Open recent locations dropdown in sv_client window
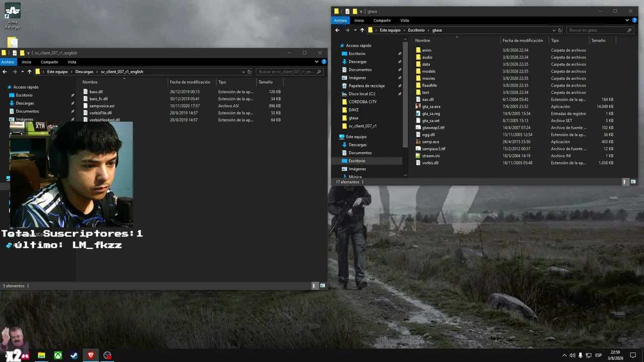The height and width of the screenshot is (362, 644). (22, 72)
